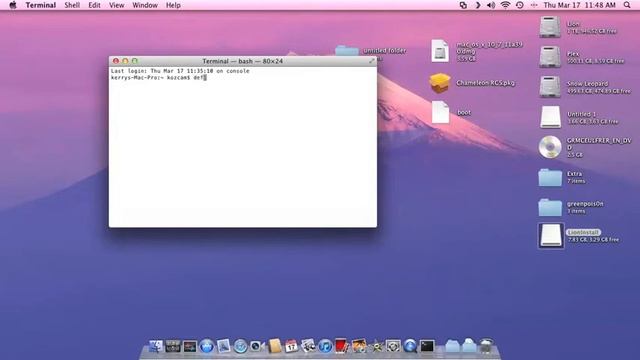This screenshot has height=360, width=640.
Task: Open Mission Control from the Dock
Action: click(x=190, y=347)
